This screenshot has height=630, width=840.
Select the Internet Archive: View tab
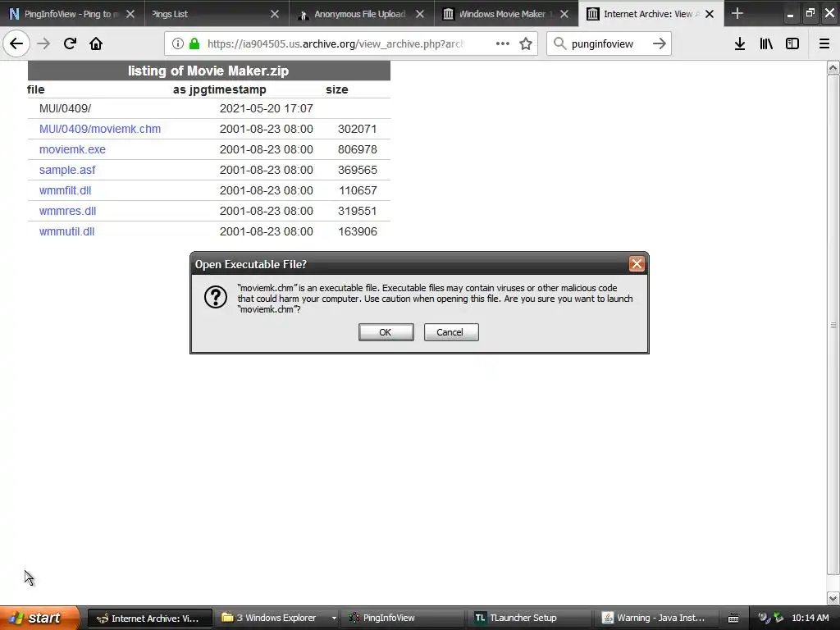click(651, 14)
